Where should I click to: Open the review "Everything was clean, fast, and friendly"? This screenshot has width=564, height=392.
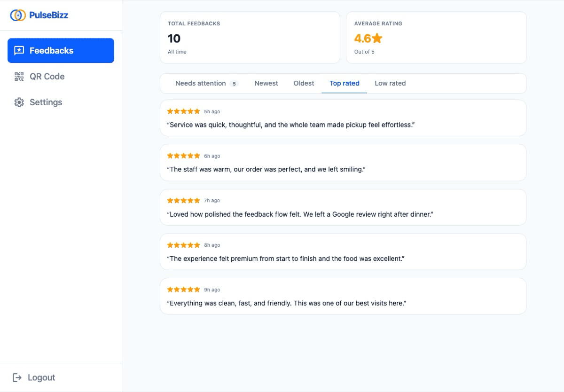tap(343, 296)
